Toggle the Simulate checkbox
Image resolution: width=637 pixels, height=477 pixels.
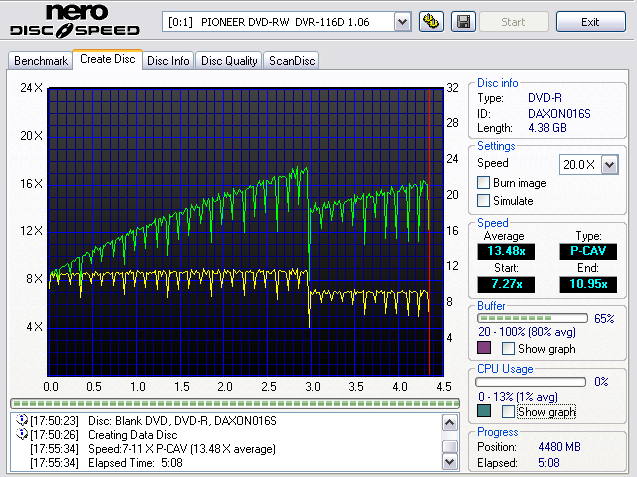[484, 201]
